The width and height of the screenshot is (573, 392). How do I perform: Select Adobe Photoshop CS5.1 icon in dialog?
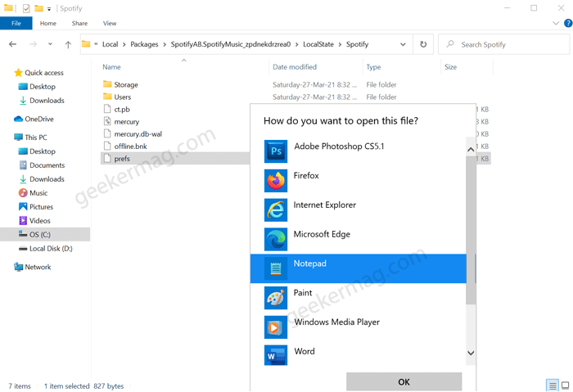(276, 151)
